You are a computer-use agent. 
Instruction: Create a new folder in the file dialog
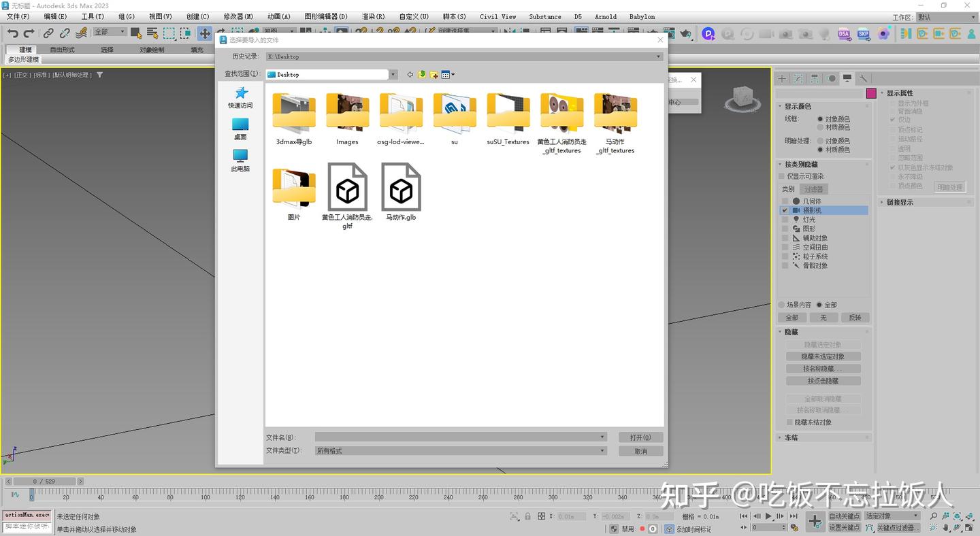tap(434, 74)
